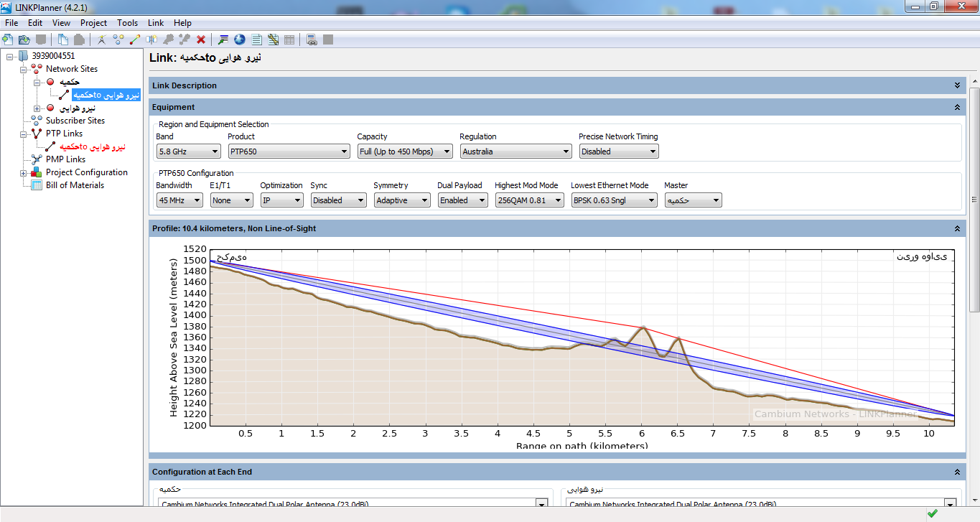Open the Help menu
The width and height of the screenshot is (980, 522).
pos(182,23)
